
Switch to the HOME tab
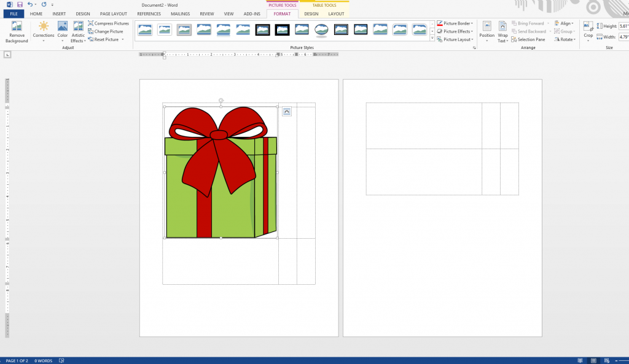pos(36,14)
